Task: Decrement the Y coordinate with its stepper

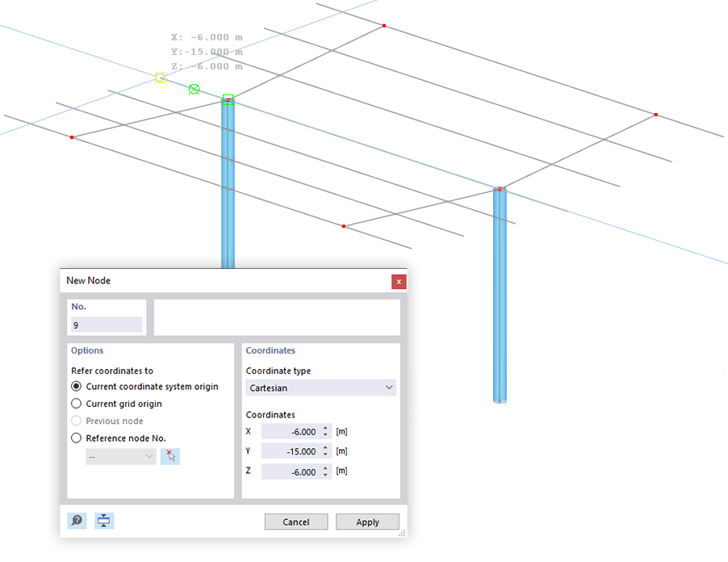Action: point(325,454)
